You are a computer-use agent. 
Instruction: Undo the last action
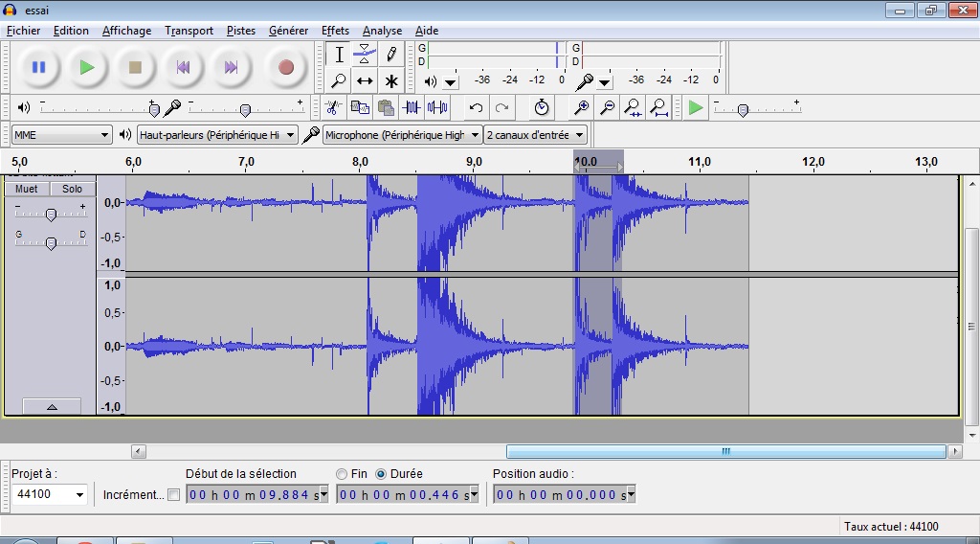[476, 107]
